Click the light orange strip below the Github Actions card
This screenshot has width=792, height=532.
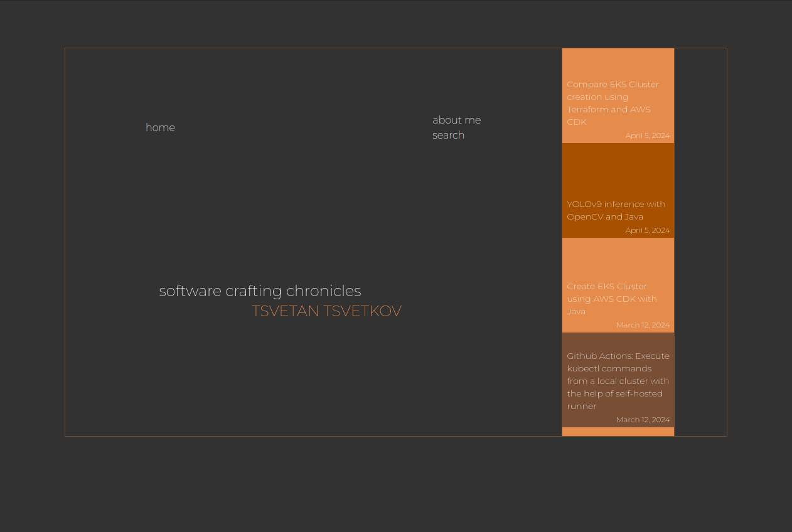tap(618, 432)
